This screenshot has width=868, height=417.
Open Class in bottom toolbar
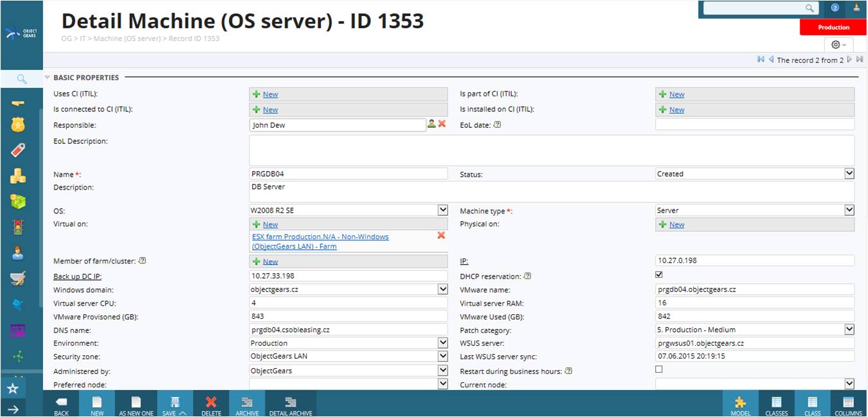813,405
